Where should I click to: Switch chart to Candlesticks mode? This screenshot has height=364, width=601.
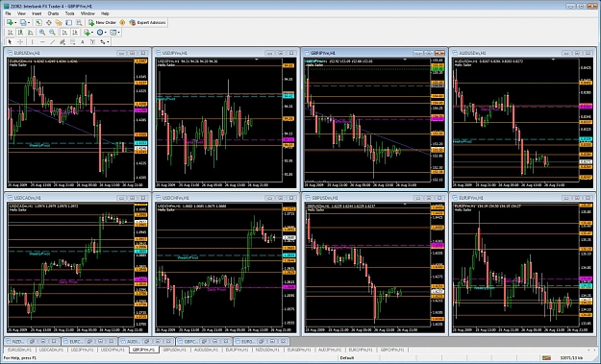pos(21,32)
